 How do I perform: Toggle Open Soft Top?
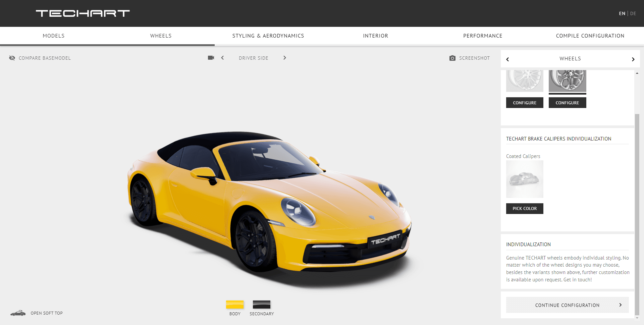point(46,313)
